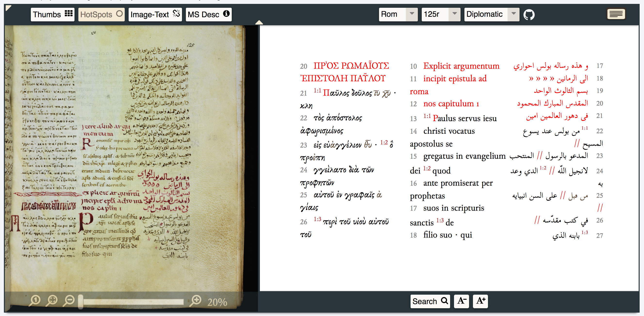Collapse the toolbar using the up-arrow handle
This screenshot has width=644, height=316.
click(259, 23)
